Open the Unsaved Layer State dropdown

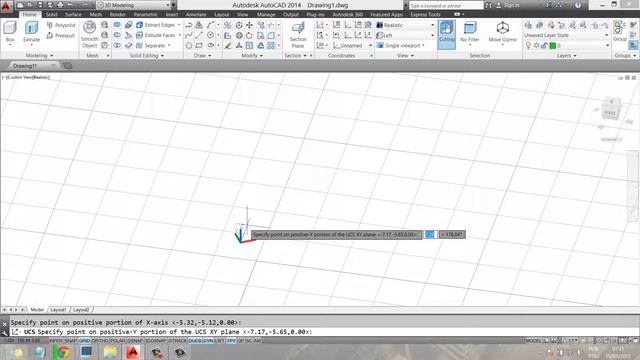[x=567, y=36]
